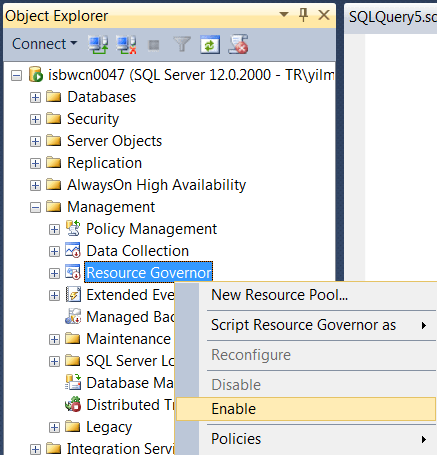Click the Replication folder icon

pyautogui.click(x=53, y=163)
